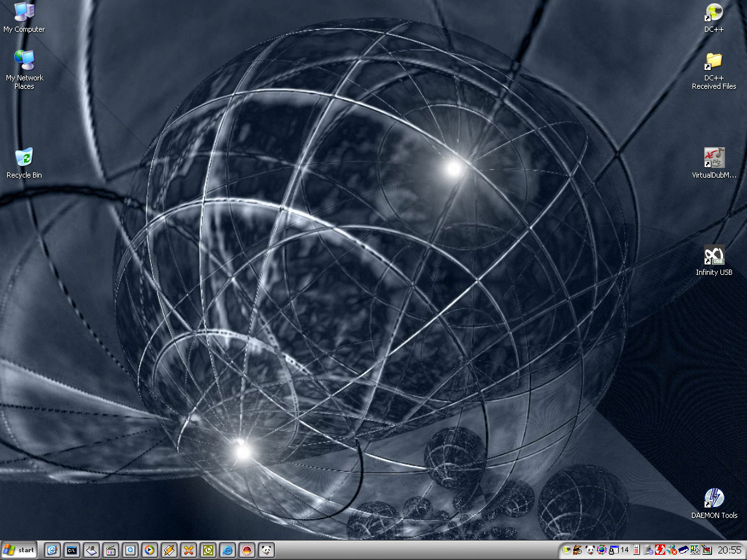The height and width of the screenshot is (560, 747).
Task: Launch VirtualDubMod shortcut
Action: (714, 163)
